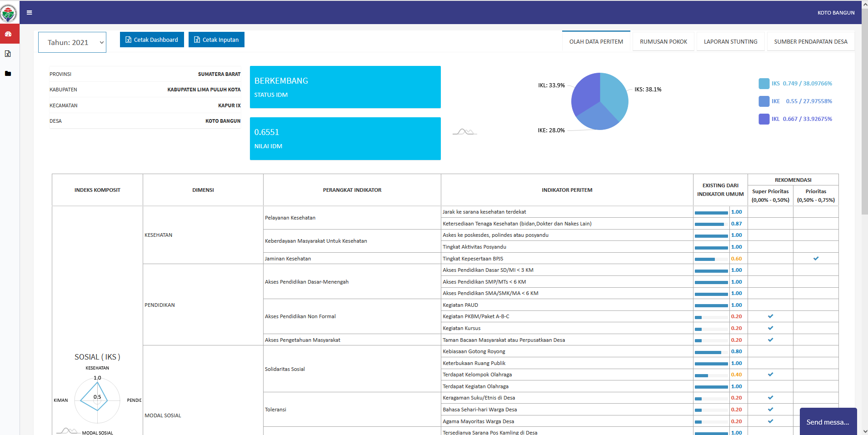Open the Send message chat widget
This screenshot has height=435, width=868.
[828, 422]
